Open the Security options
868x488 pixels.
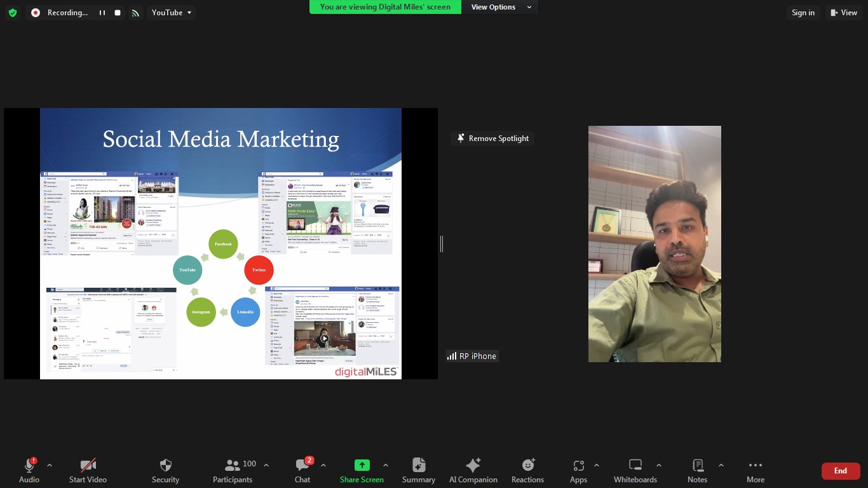[165, 471]
